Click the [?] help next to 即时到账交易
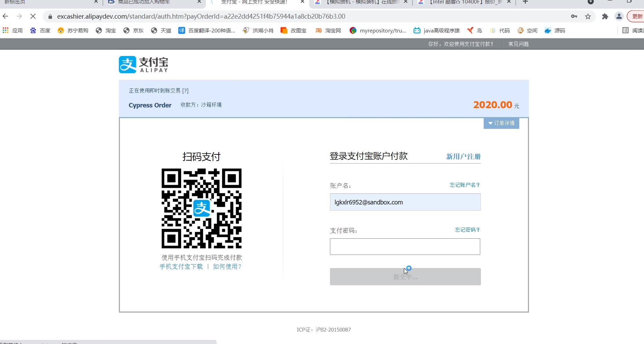 click(x=185, y=90)
